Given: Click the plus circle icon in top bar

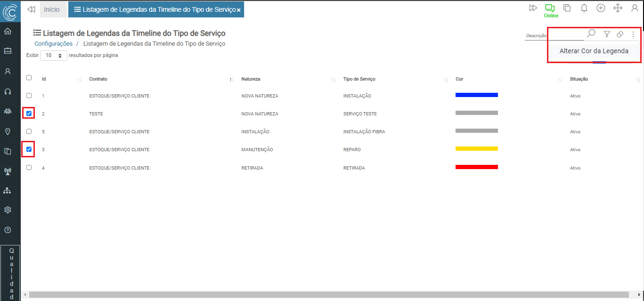Looking at the screenshot, I should [601, 8].
